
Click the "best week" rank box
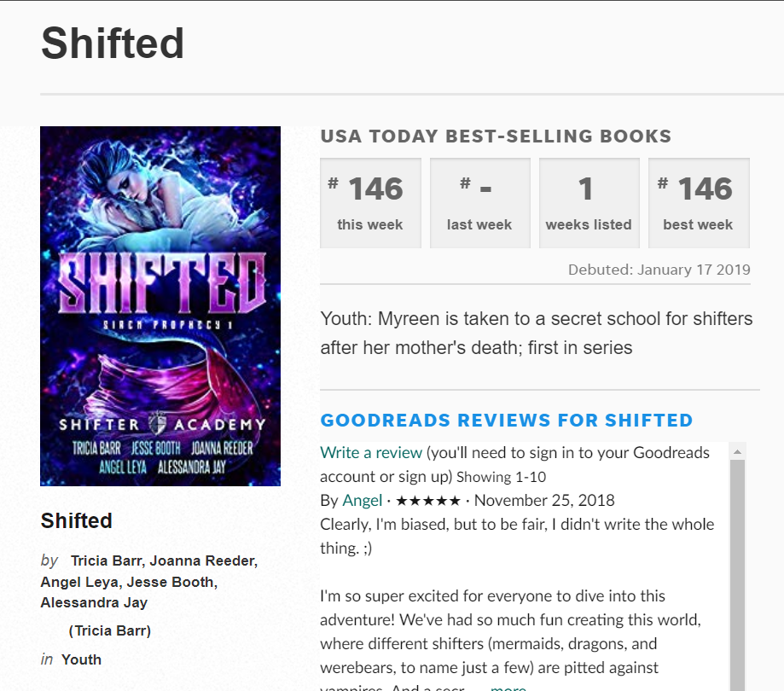coord(698,203)
